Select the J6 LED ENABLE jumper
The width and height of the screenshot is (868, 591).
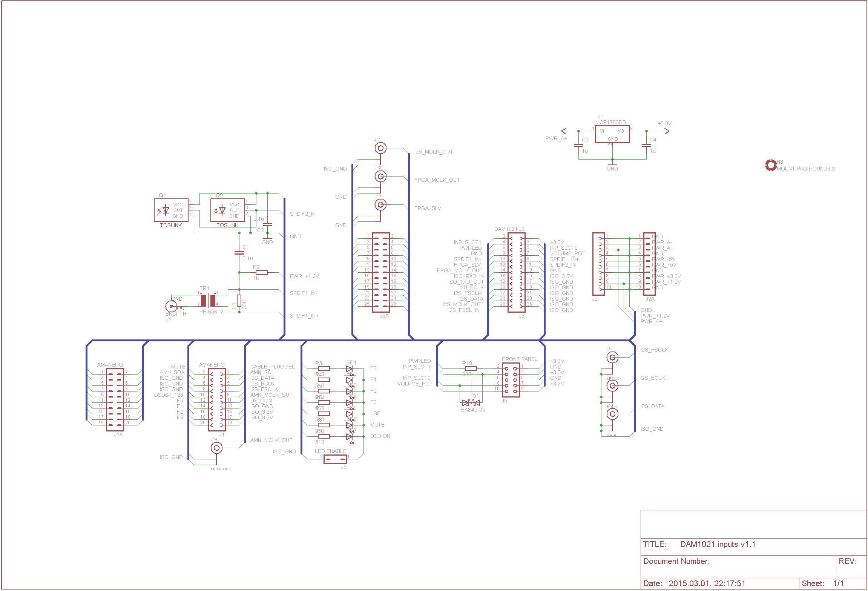click(x=335, y=459)
